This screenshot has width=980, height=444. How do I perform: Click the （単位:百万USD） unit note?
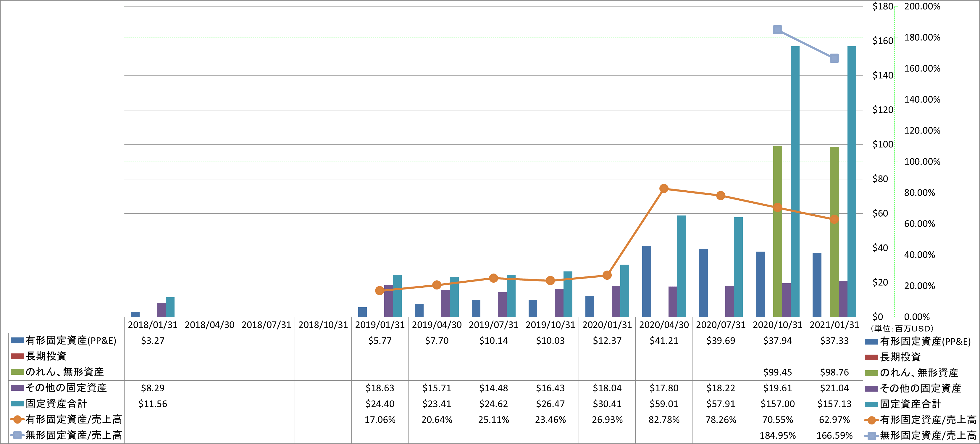click(x=902, y=328)
